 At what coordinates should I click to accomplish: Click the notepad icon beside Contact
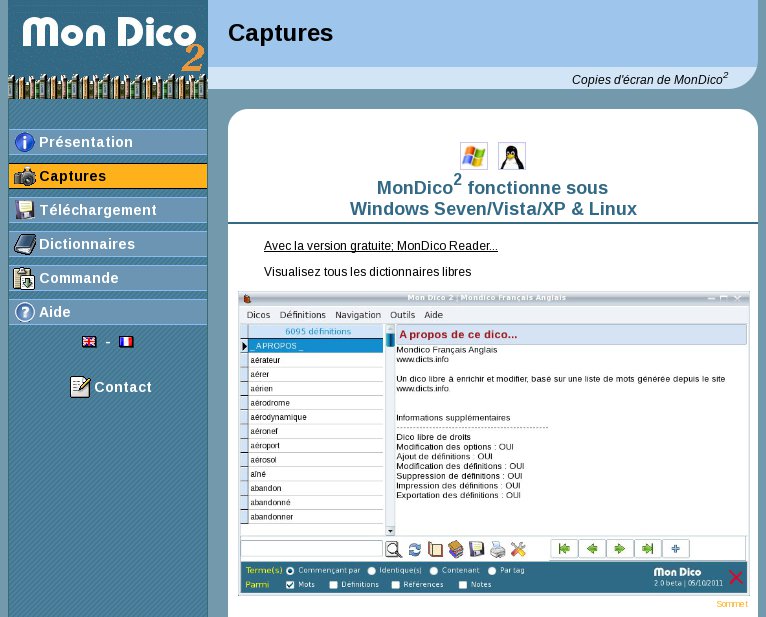tap(80, 387)
